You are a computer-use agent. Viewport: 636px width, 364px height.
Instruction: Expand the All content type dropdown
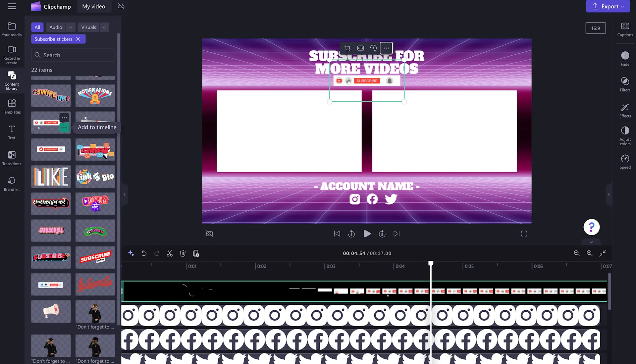[37, 27]
